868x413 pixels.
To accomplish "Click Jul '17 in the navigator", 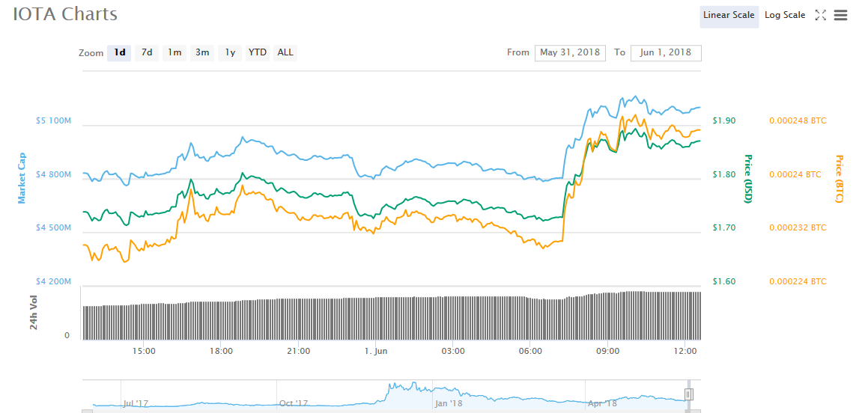I will pos(137,403).
